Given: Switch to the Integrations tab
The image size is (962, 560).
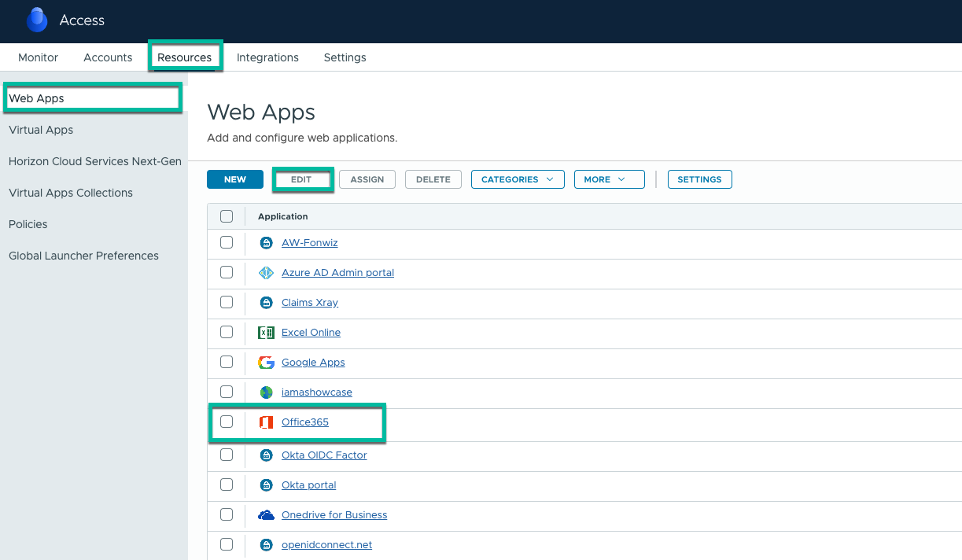Looking at the screenshot, I should 267,57.
